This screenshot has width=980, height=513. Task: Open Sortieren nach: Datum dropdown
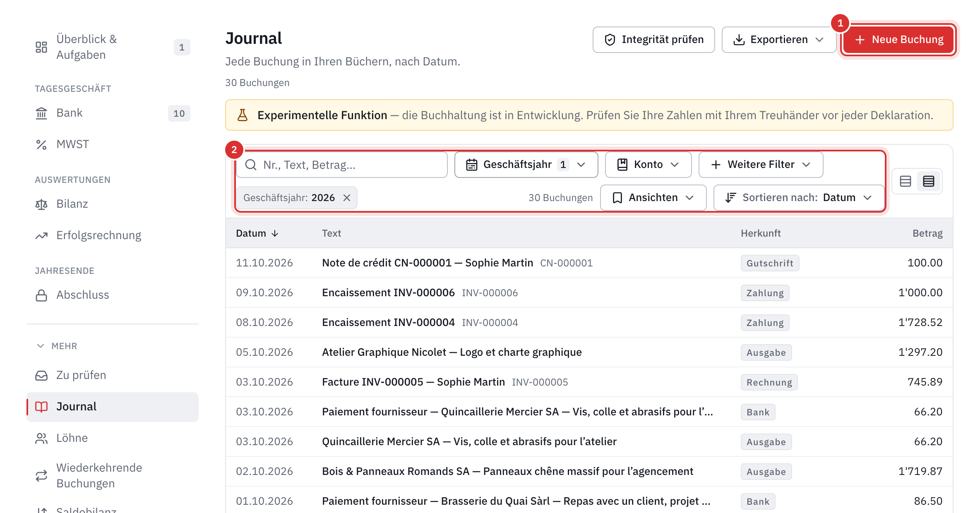point(799,198)
